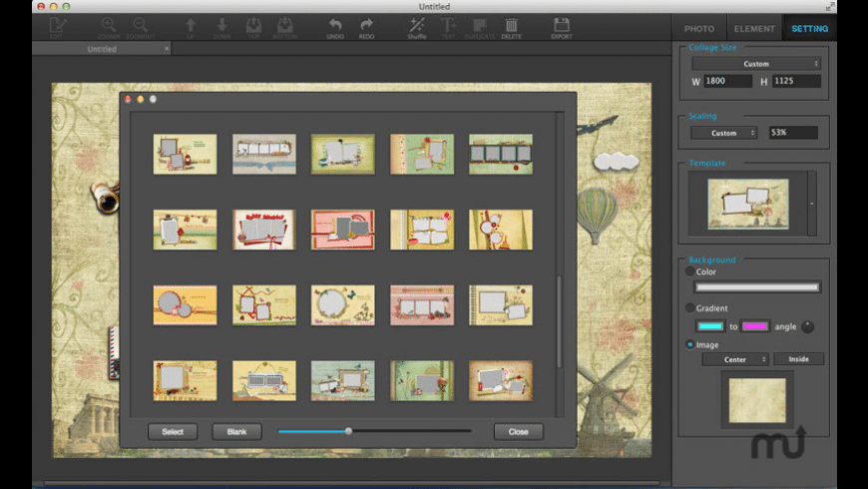Click the Undo icon in toolbar
Viewport: 868px width, 489px height.
pyautogui.click(x=335, y=25)
